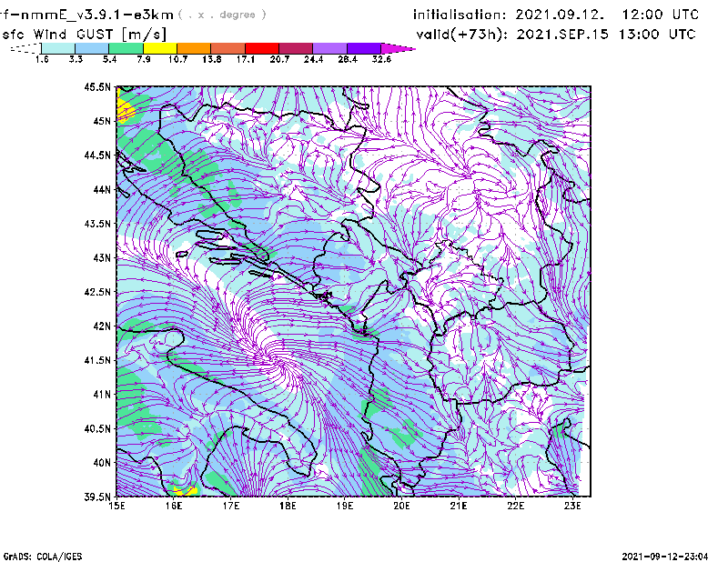Click the '40.5N' latitude label
Viewport: 728px width, 562px height.
coord(97,428)
